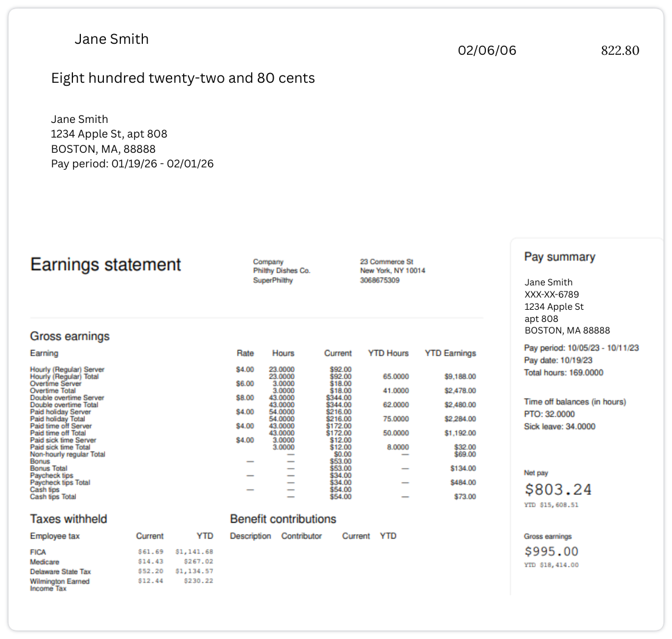
Task: Select the company name Philthy Dishes Co.
Action: pyautogui.click(x=282, y=270)
